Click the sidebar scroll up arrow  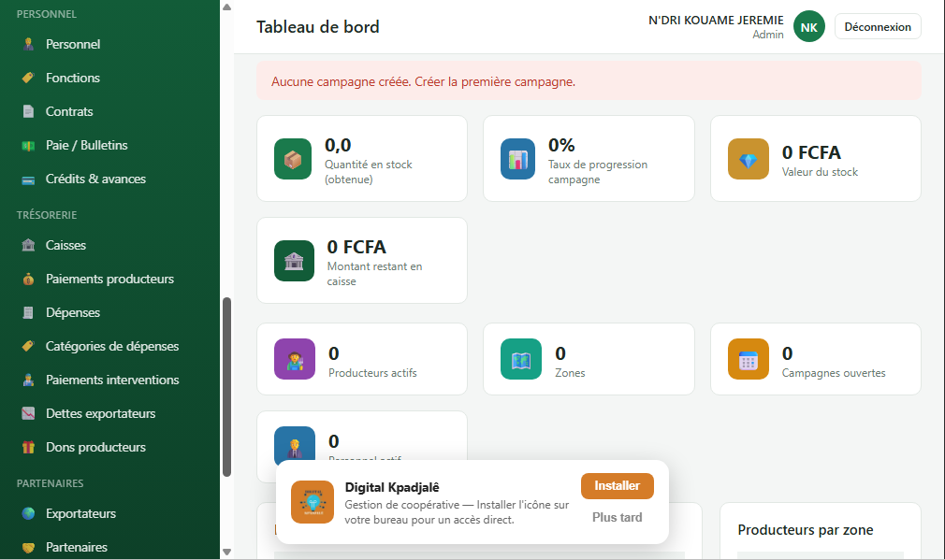226,7
